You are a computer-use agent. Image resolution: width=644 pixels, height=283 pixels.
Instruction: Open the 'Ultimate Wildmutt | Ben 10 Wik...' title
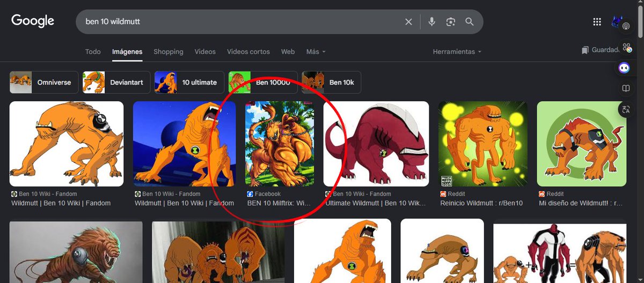pyautogui.click(x=376, y=203)
